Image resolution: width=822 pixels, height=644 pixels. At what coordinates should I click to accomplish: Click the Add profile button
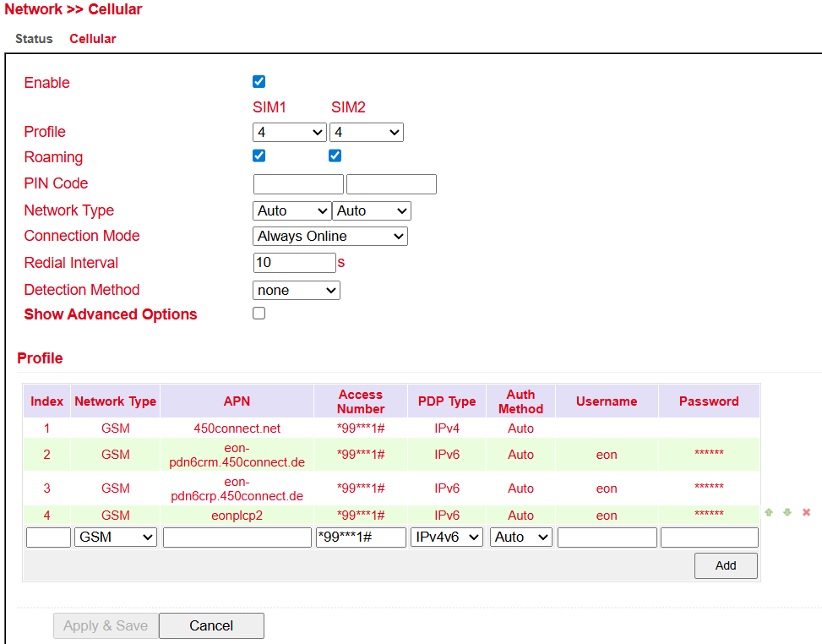coord(725,565)
